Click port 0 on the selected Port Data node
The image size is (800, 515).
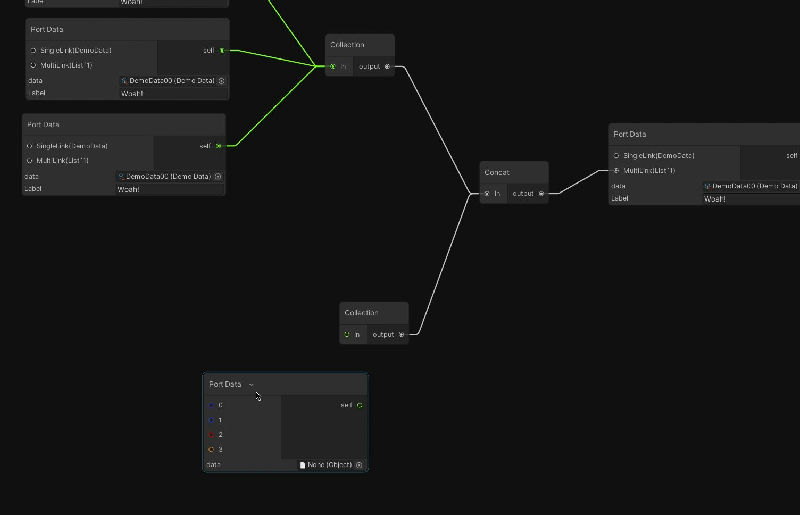[x=211, y=405]
